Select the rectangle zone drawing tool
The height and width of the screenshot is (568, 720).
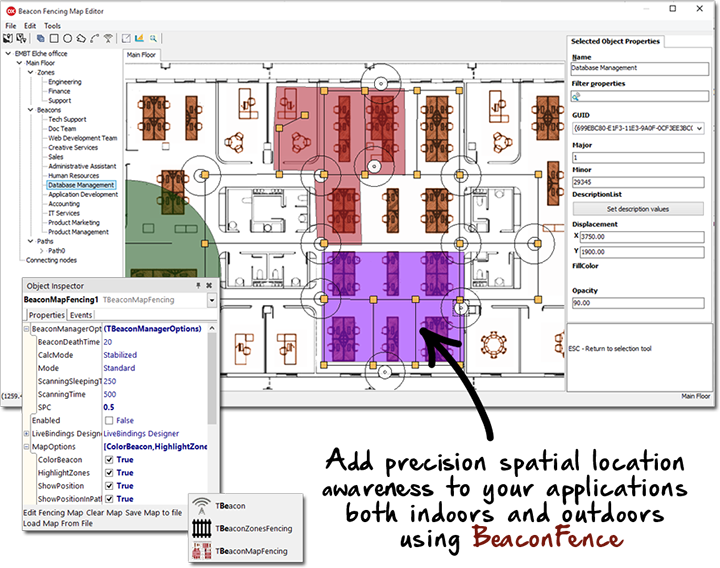point(52,38)
